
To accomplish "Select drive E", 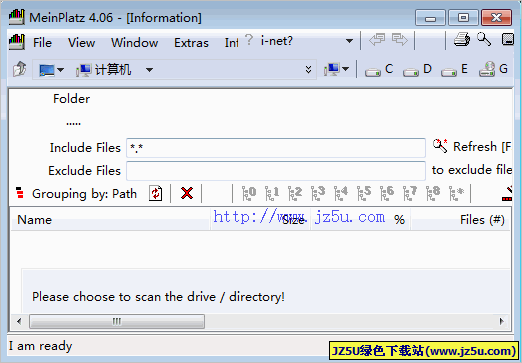I will pos(454,70).
